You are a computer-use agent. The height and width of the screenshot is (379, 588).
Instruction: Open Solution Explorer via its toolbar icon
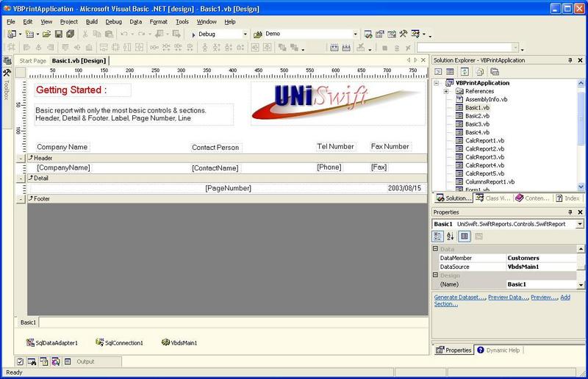tap(368, 34)
